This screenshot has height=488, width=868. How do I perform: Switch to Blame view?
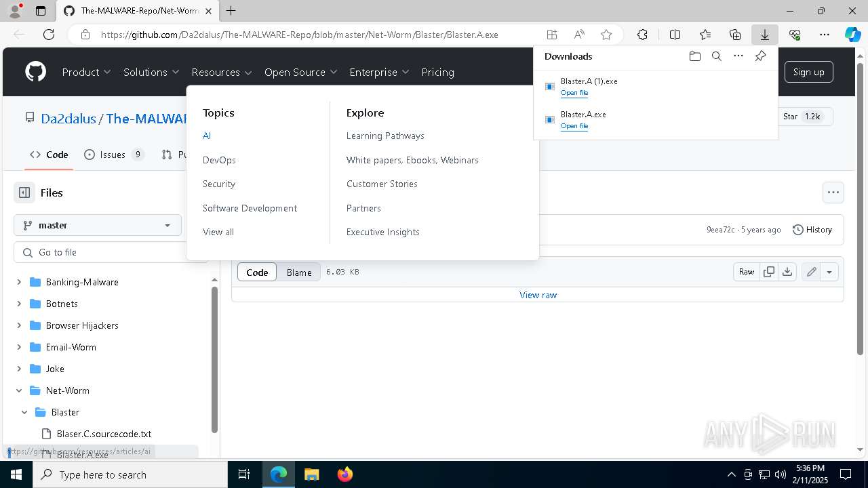pyautogui.click(x=299, y=272)
